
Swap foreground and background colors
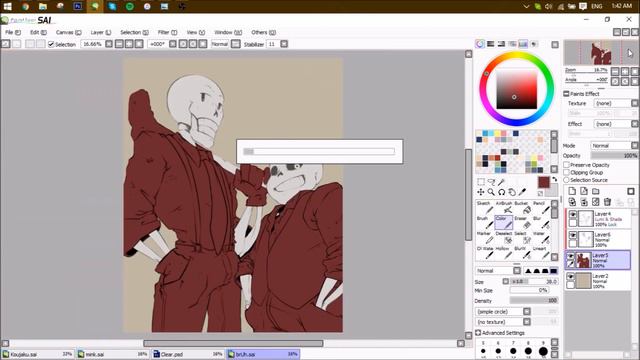[555, 179]
